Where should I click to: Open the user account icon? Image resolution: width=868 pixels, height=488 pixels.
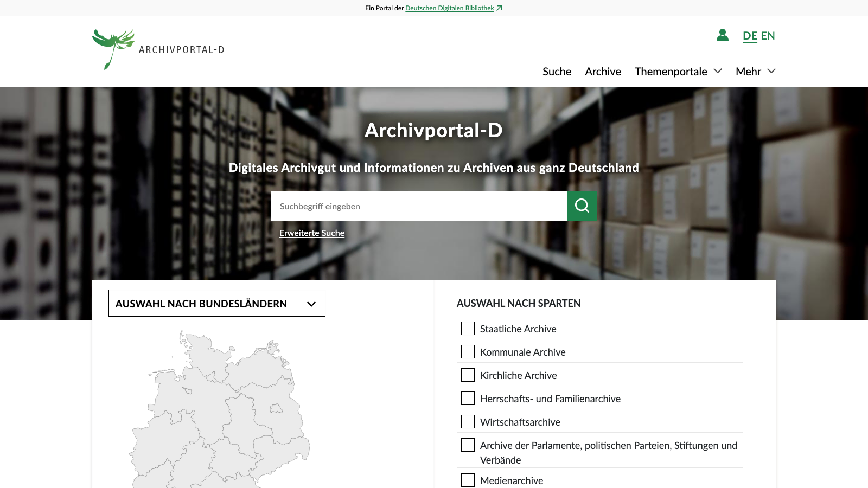coord(722,35)
